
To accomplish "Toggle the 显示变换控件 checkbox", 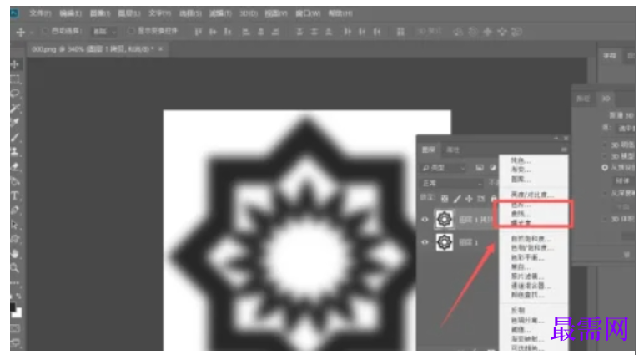I will pos(131,31).
